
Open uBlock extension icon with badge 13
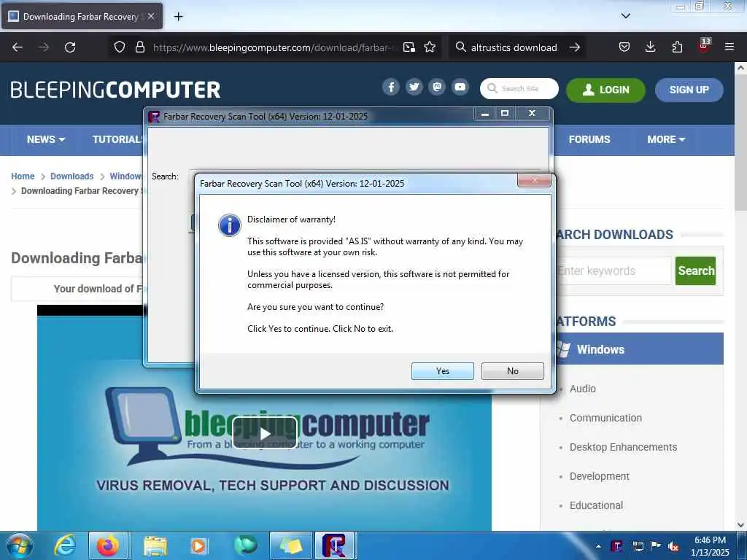[x=704, y=46]
